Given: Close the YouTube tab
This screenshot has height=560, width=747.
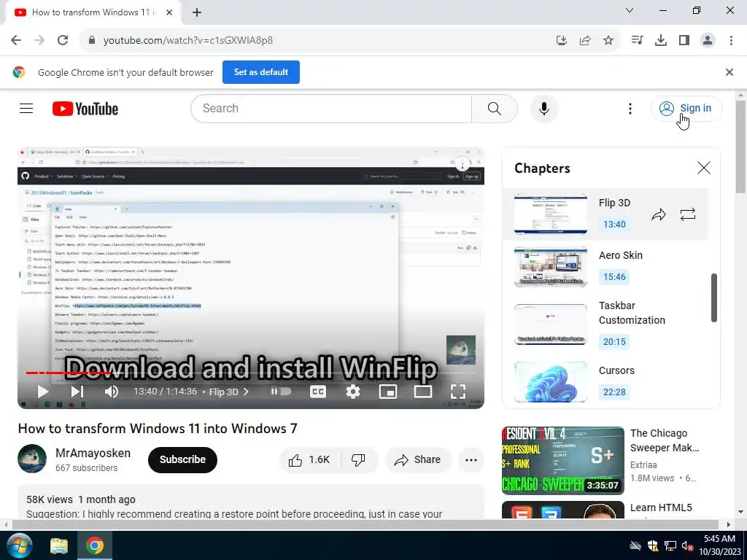Looking at the screenshot, I should [x=169, y=12].
